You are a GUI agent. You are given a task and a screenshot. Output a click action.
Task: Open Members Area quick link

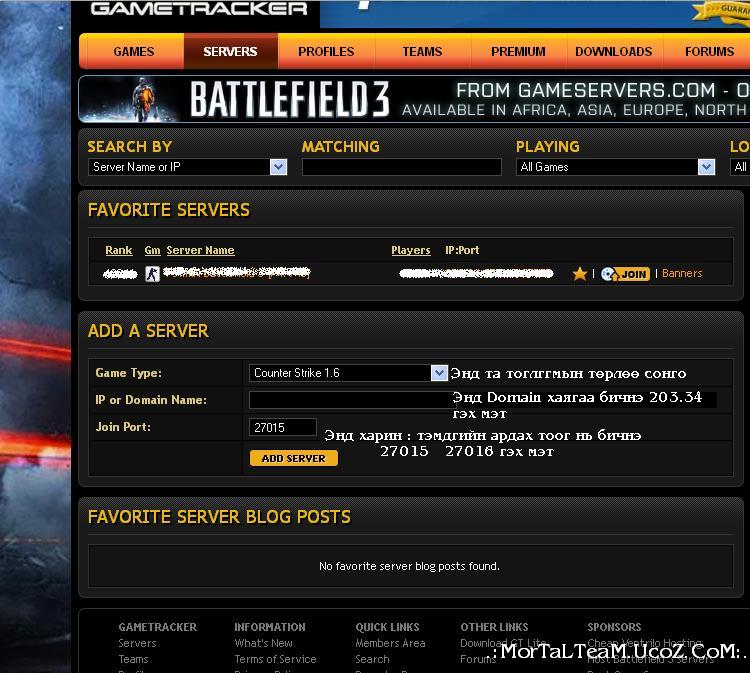coord(390,643)
